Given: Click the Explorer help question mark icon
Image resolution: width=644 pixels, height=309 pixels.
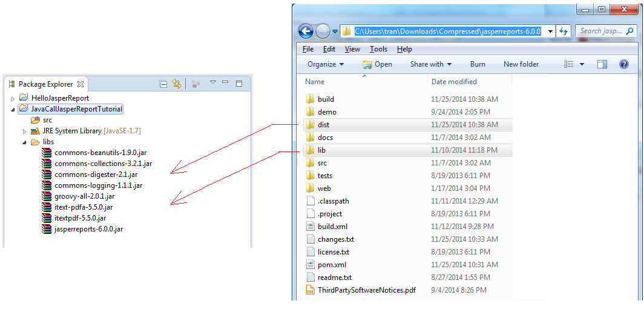Looking at the screenshot, I should [624, 64].
